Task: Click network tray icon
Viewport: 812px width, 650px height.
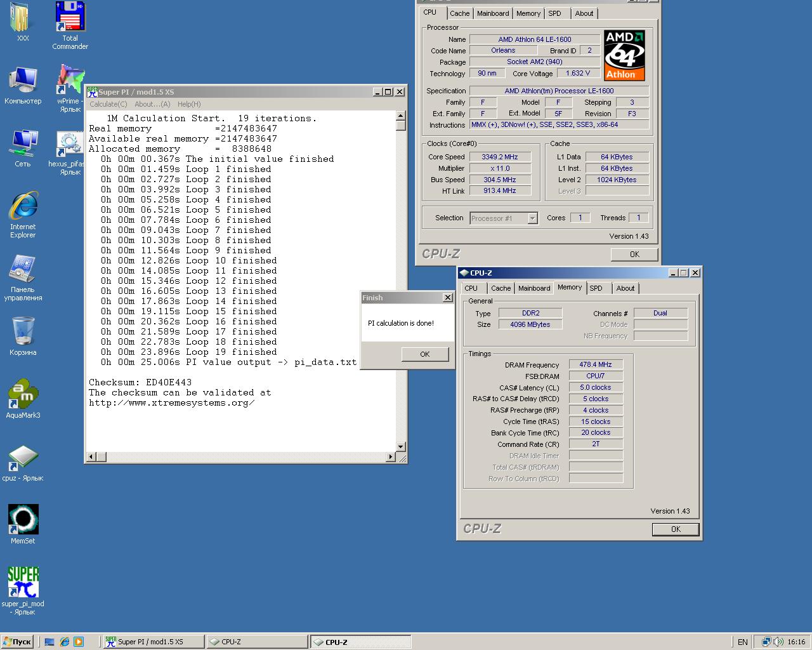Action: click(x=766, y=642)
